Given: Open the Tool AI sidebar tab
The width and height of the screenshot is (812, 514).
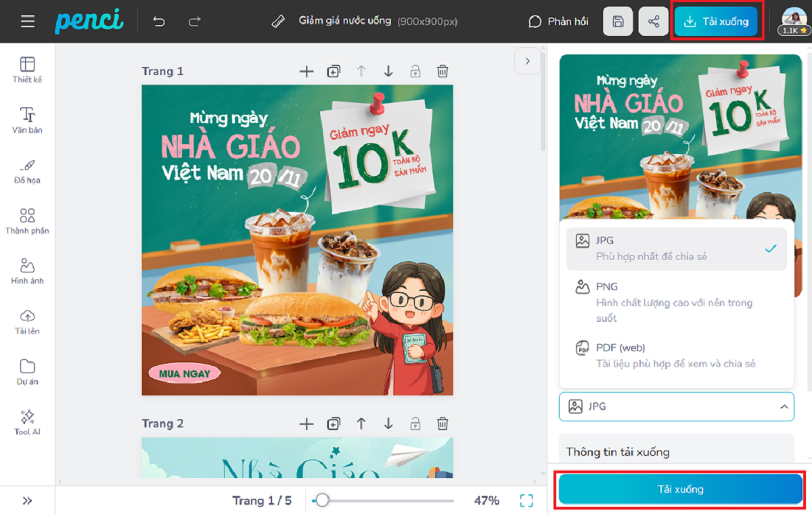Looking at the screenshot, I should [x=27, y=422].
